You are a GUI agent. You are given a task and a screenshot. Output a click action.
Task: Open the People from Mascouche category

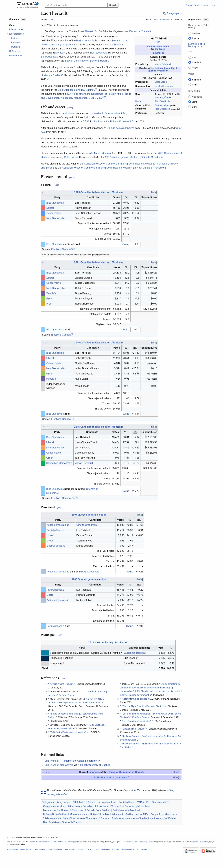click(x=164, y=814)
